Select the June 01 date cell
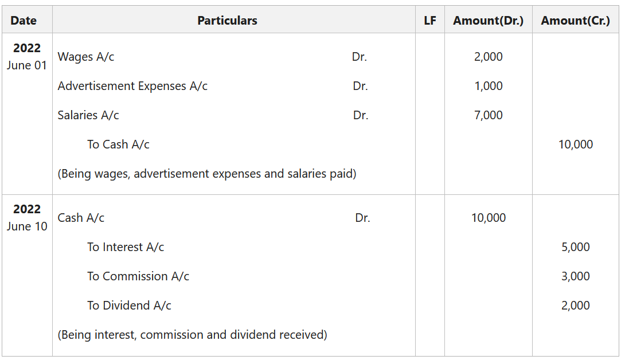The width and height of the screenshot is (625, 364). click(x=27, y=57)
